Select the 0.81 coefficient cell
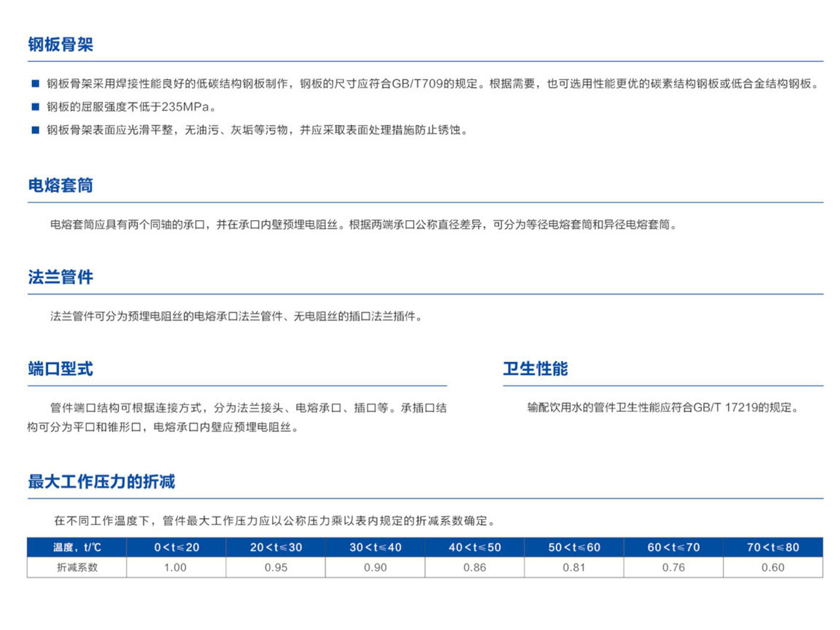The image size is (840, 630). [574, 567]
